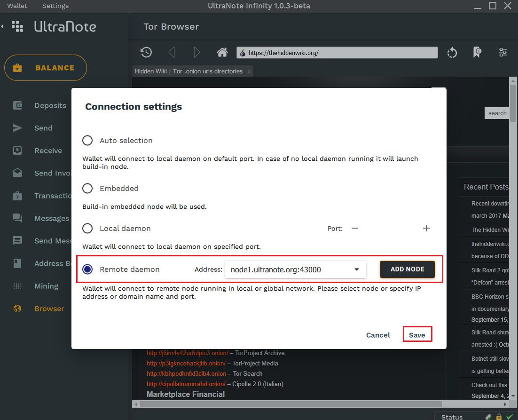Click the grid menu icon beside UltraNote logo
Image resolution: width=518 pixels, height=420 pixels.
[17, 26]
